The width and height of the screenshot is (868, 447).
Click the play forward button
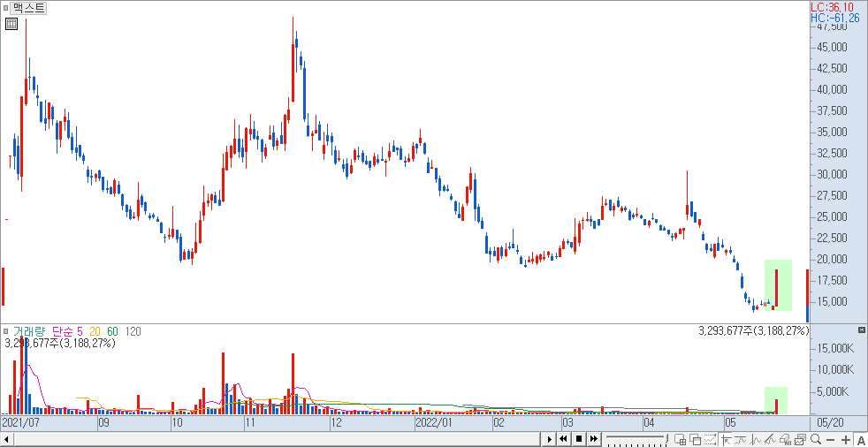point(550,439)
